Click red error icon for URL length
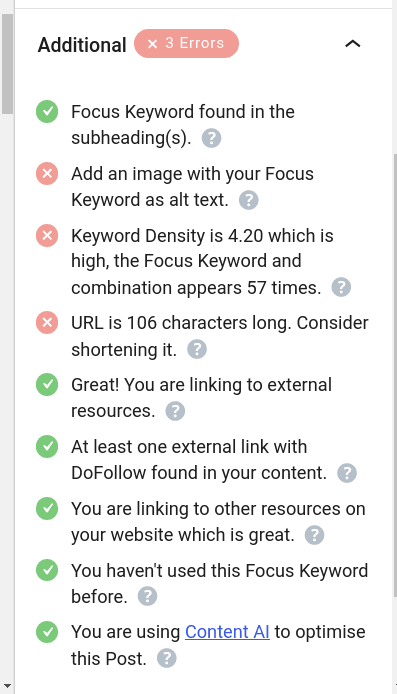This screenshot has width=397, height=694. click(x=47, y=323)
